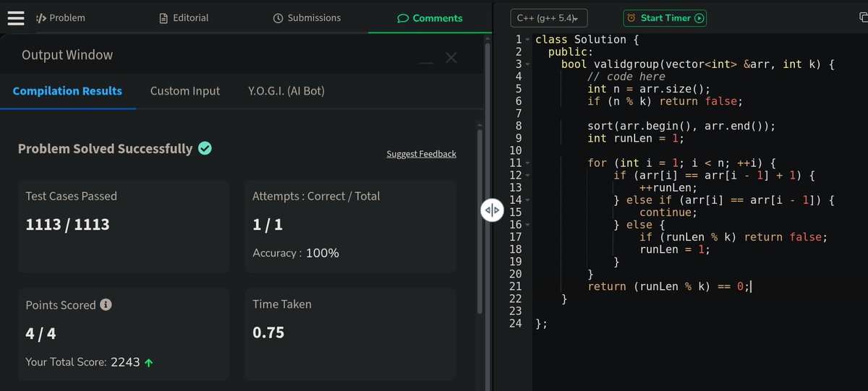
Task: Click the Points Scored info icon
Action: coord(106,305)
